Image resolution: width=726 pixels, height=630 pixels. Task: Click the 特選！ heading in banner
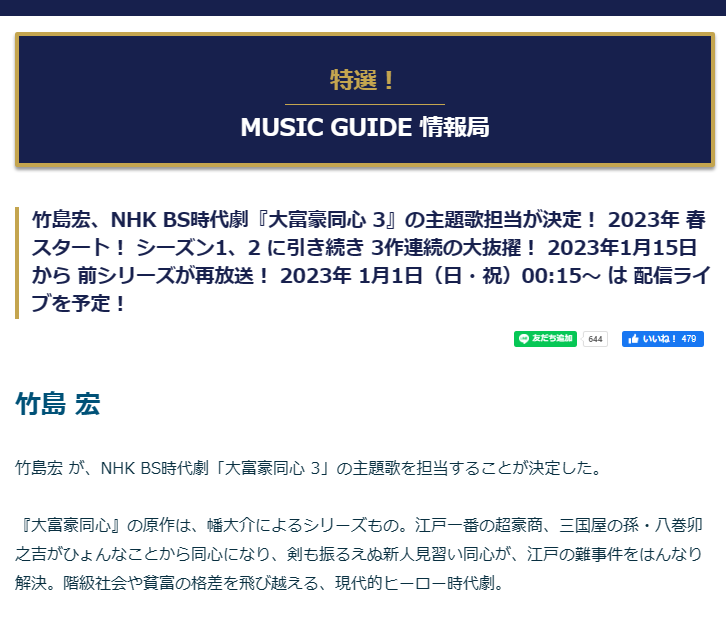363,80
